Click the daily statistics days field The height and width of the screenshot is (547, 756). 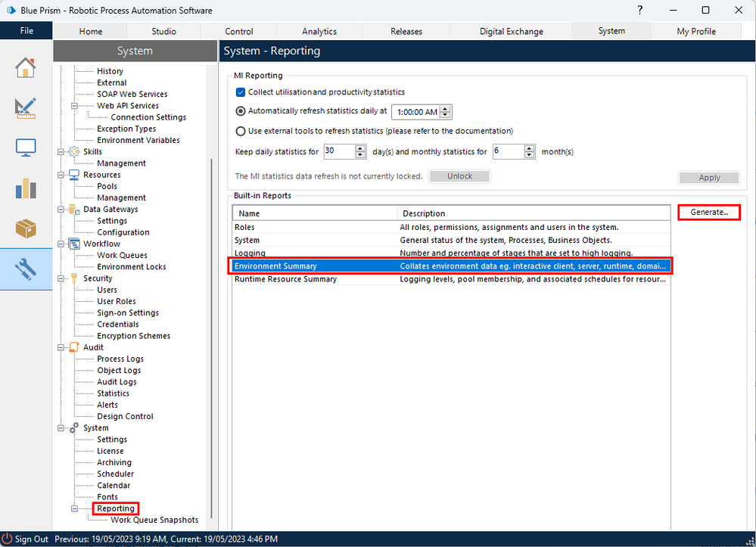click(x=340, y=151)
